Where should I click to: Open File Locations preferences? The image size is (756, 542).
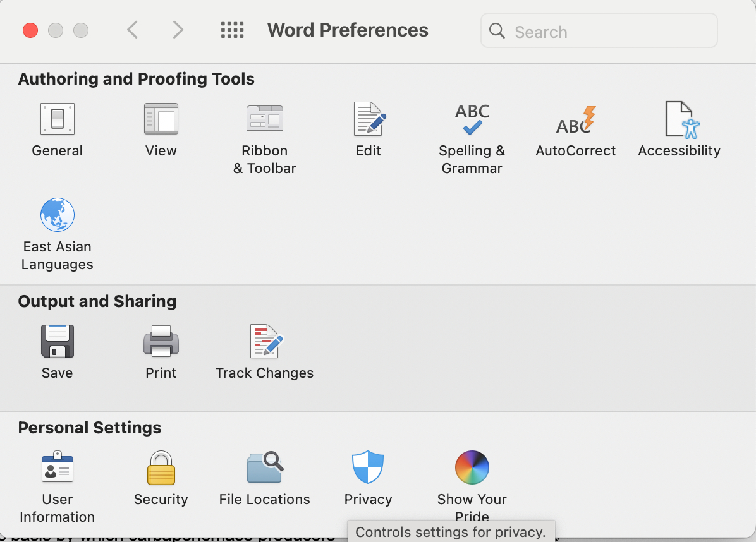264,468
